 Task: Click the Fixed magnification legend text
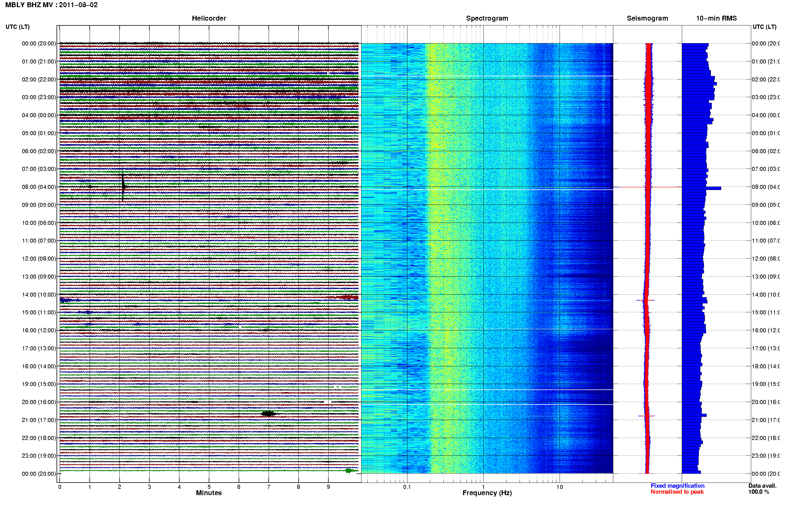[678, 486]
